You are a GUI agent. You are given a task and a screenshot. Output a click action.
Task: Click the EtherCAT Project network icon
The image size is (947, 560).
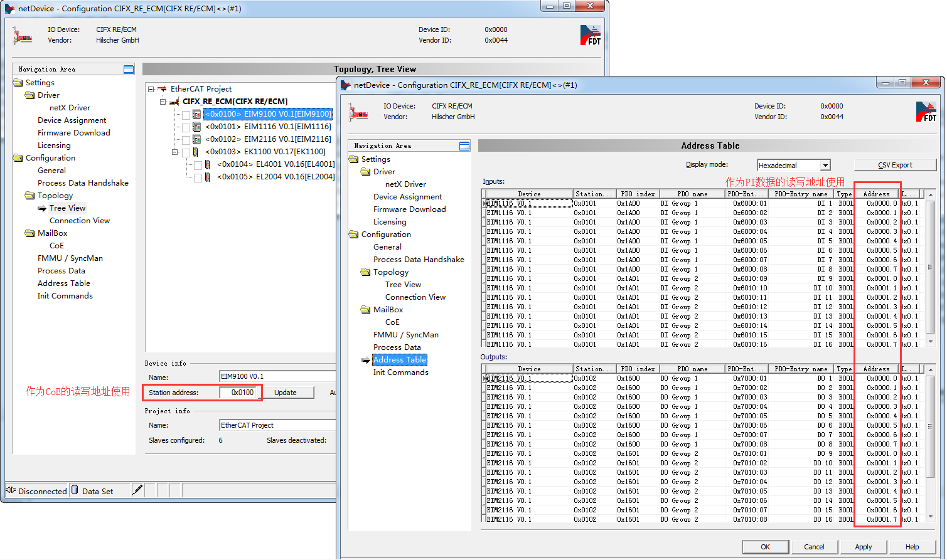point(163,89)
